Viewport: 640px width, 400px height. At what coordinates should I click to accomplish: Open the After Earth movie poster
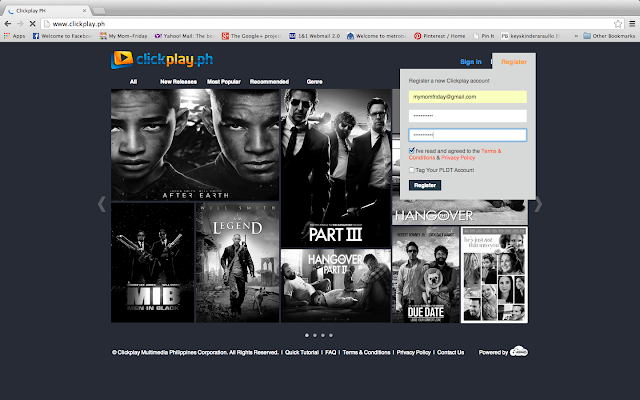[x=195, y=145]
